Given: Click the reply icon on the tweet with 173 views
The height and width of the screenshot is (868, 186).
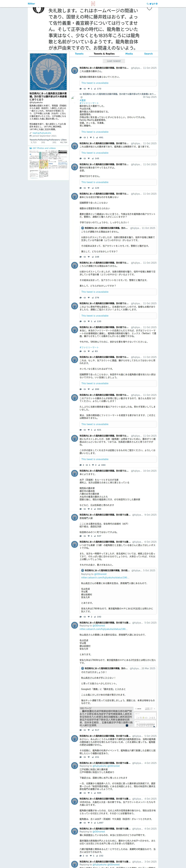Looking at the screenshot, I should pos(80,89).
